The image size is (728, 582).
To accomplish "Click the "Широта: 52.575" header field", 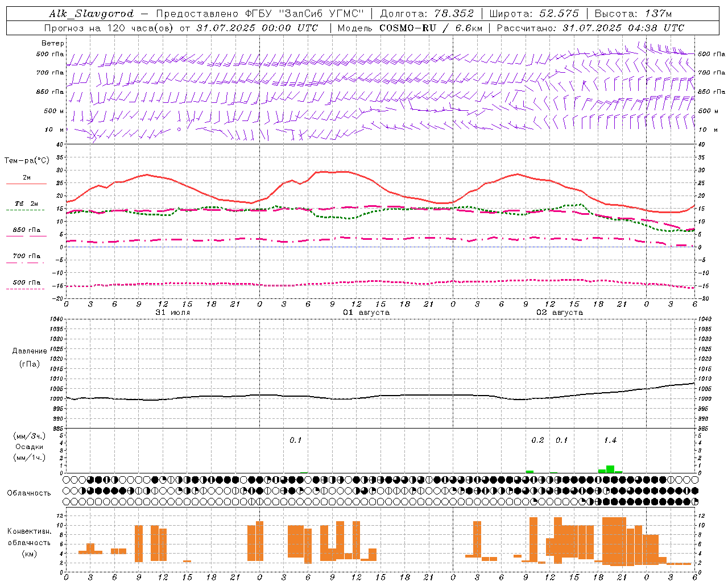I will tap(534, 14).
